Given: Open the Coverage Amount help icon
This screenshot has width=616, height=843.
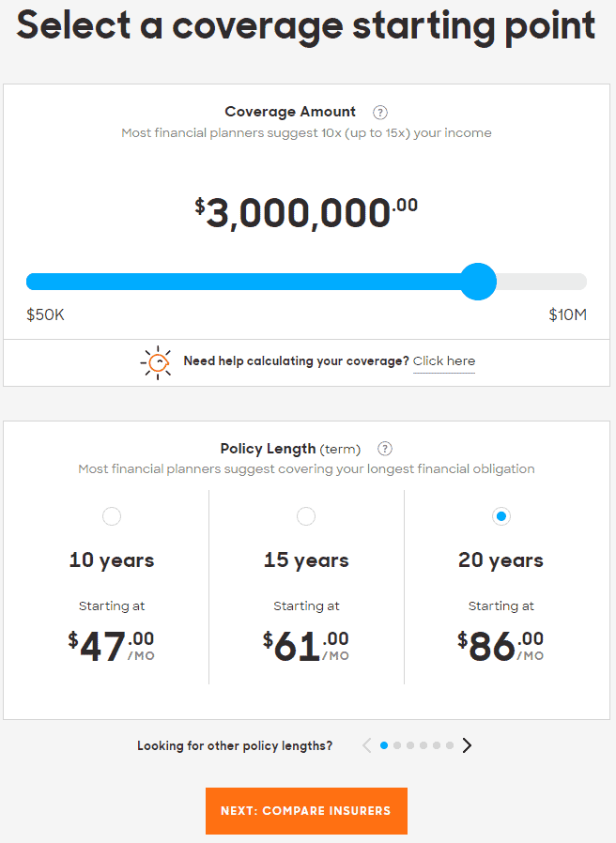Looking at the screenshot, I should tap(379, 113).
